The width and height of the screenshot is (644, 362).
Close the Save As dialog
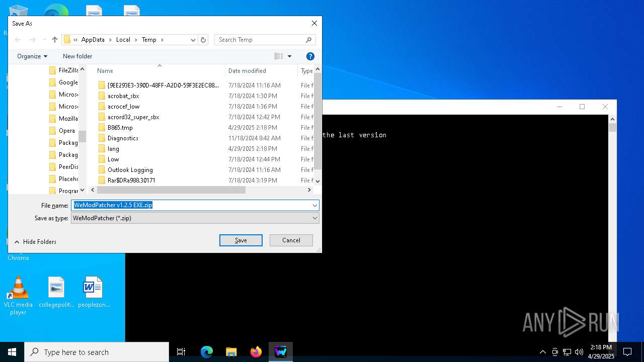coord(314,24)
